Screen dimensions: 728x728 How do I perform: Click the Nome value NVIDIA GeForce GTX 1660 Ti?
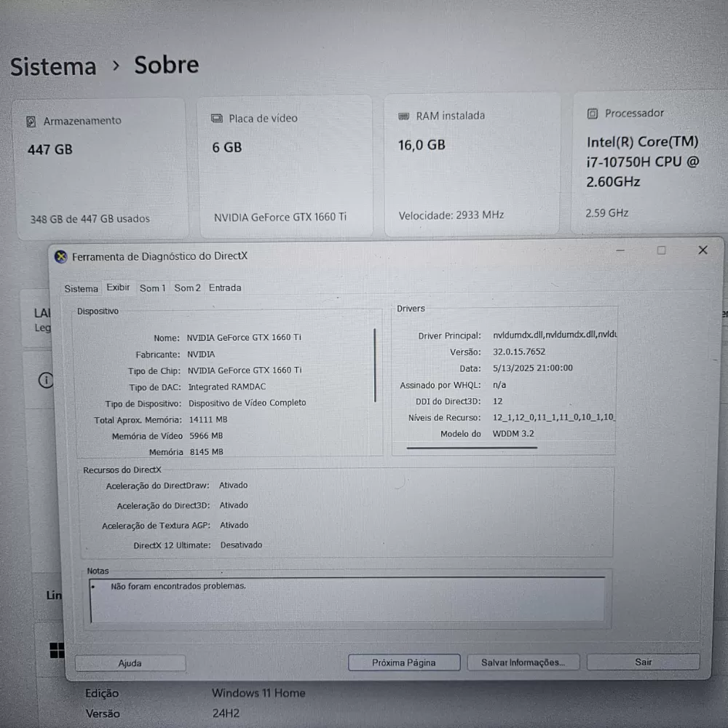(244, 338)
